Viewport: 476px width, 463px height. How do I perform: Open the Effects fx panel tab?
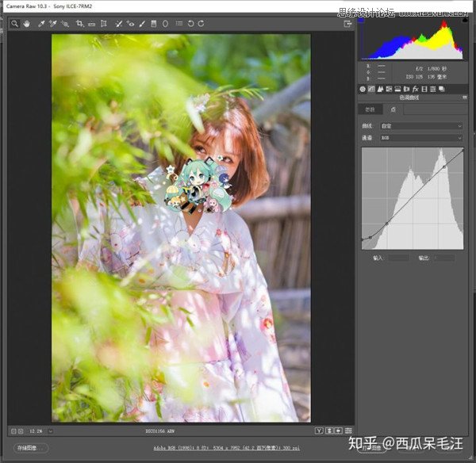(415, 89)
